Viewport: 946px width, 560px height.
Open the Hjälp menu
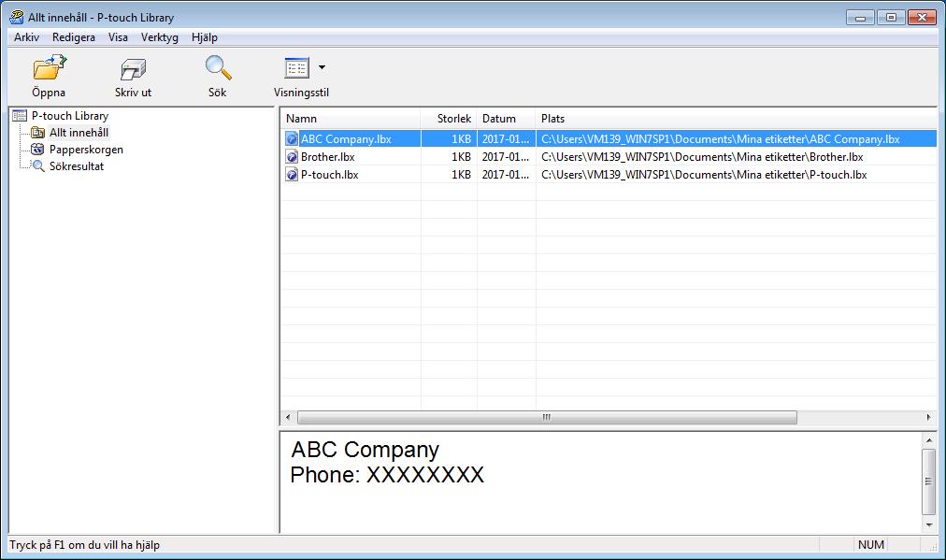(x=205, y=37)
